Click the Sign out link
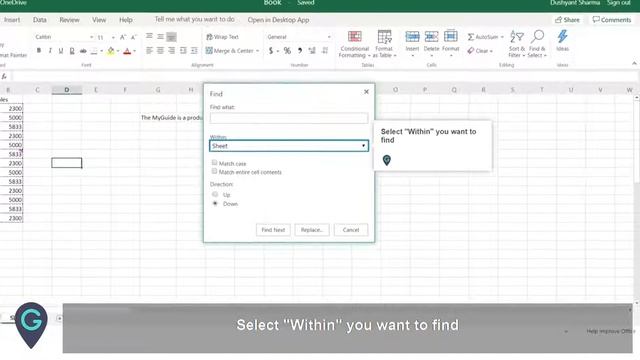 coord(618,3)
